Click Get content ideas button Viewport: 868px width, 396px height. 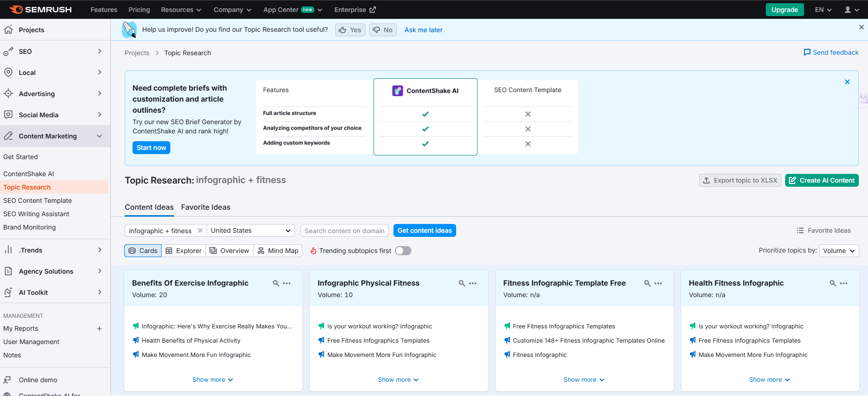click(425, 230)
